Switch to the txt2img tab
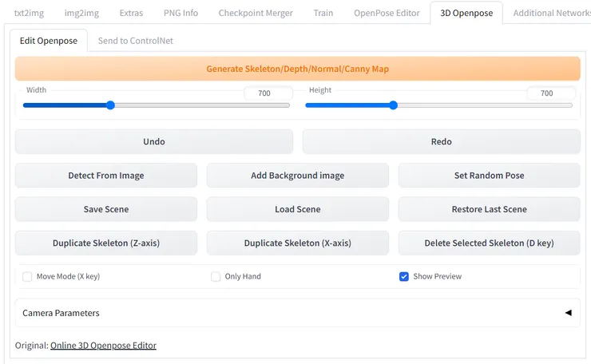 30,13
